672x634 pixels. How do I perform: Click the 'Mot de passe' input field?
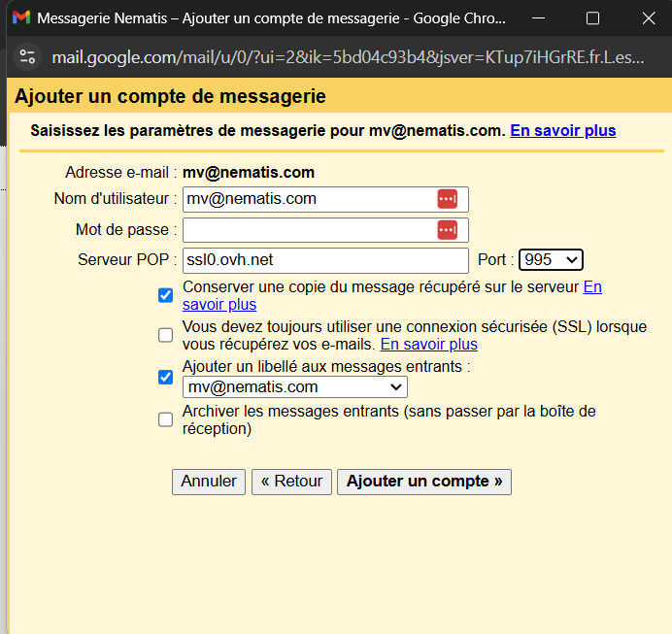[308, 230]
